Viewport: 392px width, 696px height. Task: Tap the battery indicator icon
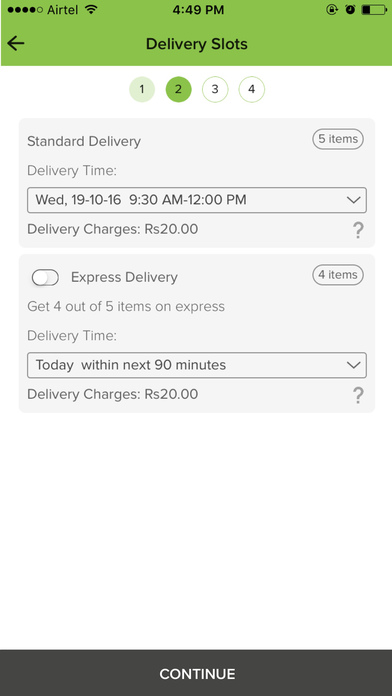point(374,9)
